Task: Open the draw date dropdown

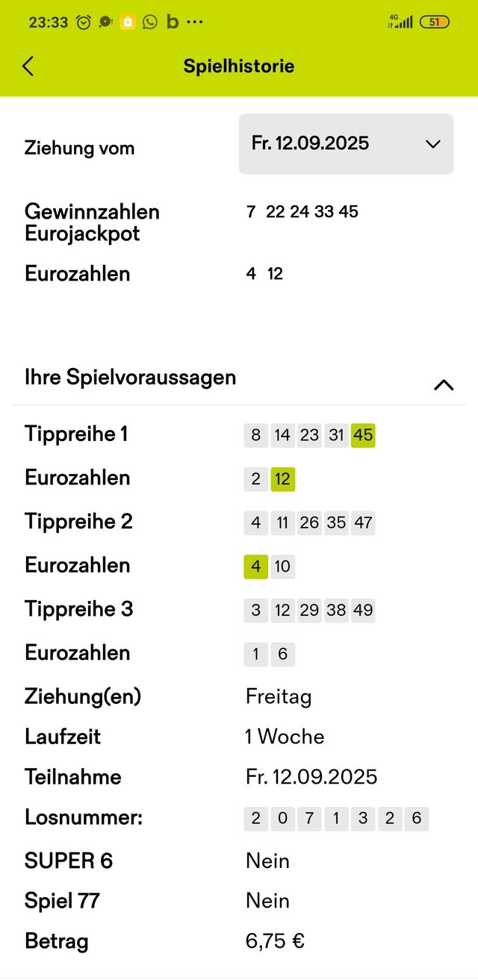Action: pos(346,144)
